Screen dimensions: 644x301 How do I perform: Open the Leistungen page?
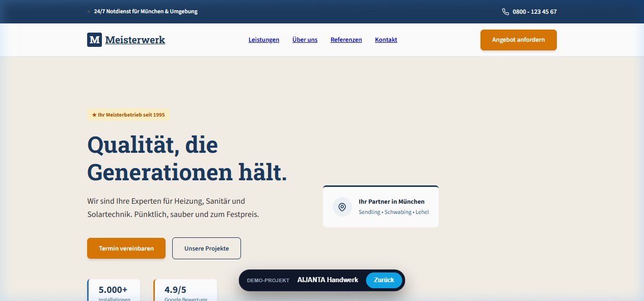point(263,39)
